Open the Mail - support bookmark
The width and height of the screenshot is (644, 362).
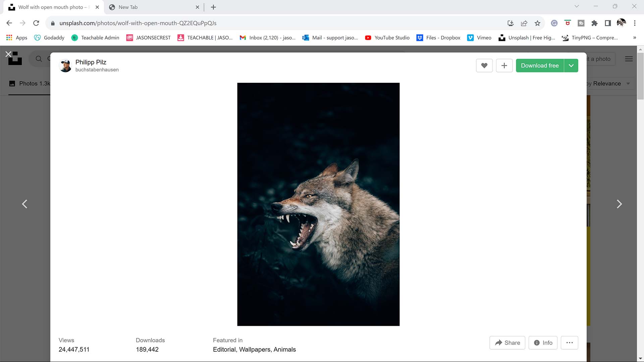(x=330, y=38)
